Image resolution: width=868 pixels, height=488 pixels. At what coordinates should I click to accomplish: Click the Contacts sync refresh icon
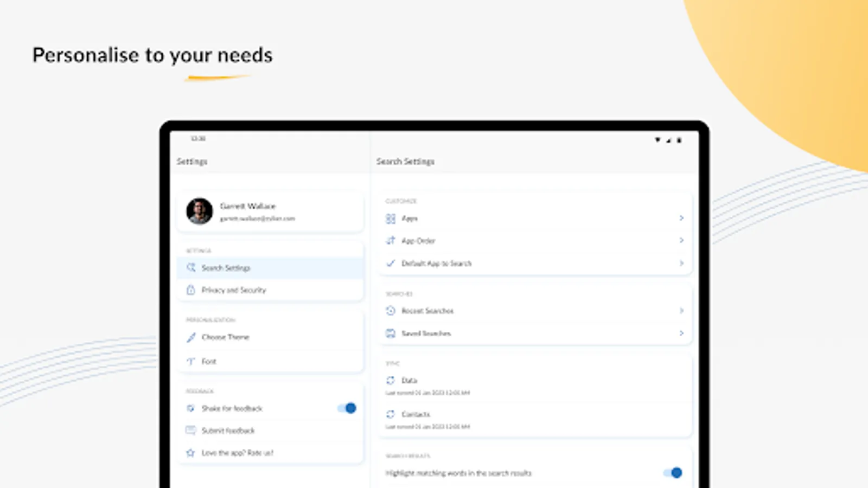[x=391, y=414]
